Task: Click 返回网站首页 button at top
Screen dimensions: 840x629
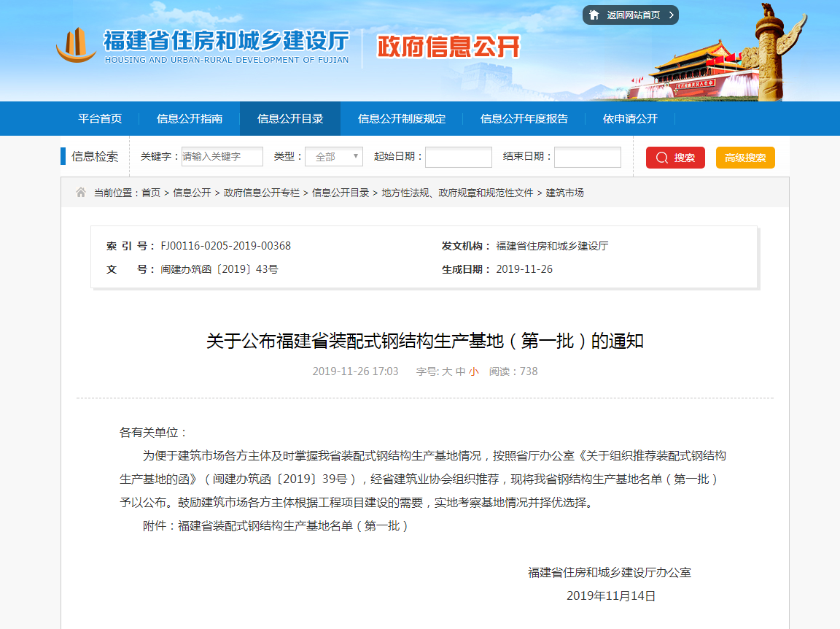Action: pos(631,15)
